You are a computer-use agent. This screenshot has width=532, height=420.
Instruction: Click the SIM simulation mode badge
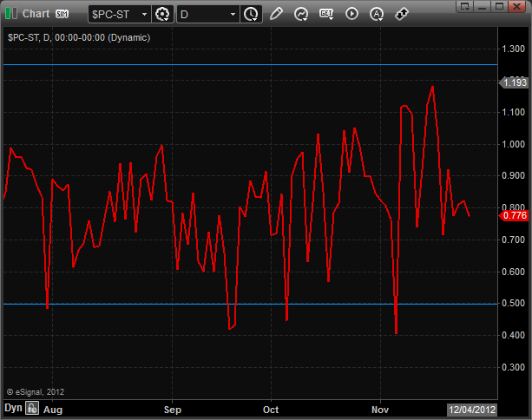click(62, 14)
